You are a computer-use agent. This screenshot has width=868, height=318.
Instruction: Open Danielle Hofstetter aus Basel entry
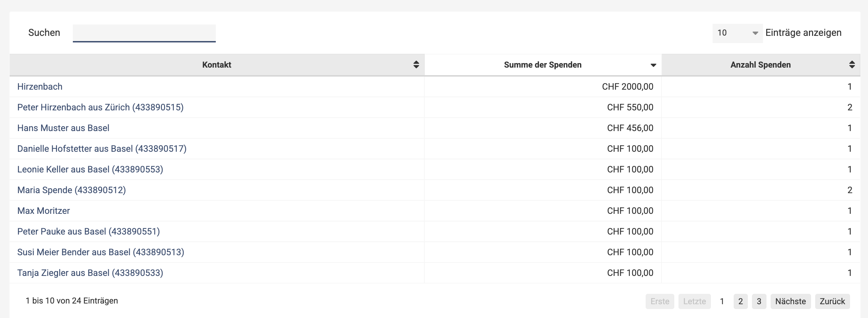tap(102, 149)
